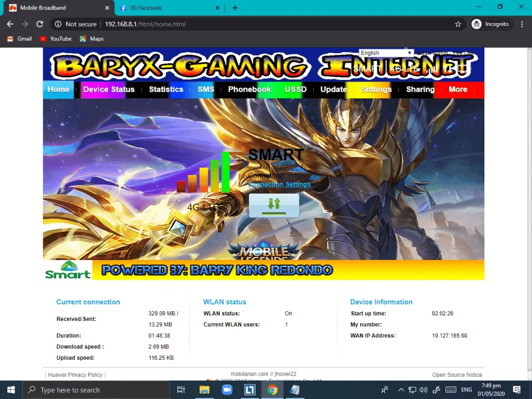The image size is (532, 399).
Task: Open the Statistics menu
Action: pyautogui.click(x=166, y=90)
